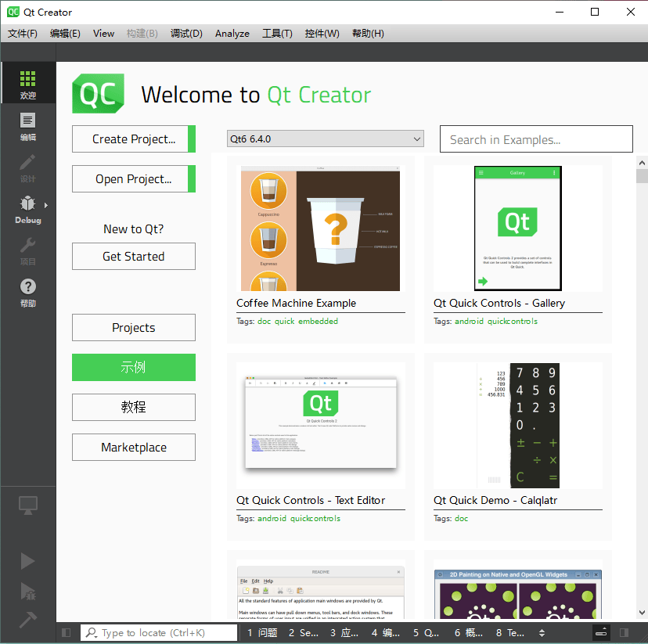The height and width of the screenshot is (644, 648).
Task: Toggle the left sidebar visibility
Action: tap(66, 632)
